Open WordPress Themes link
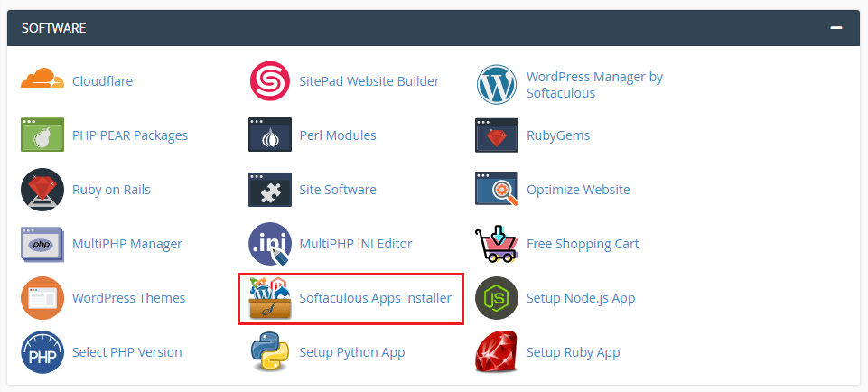 click(x=128, y=298)
